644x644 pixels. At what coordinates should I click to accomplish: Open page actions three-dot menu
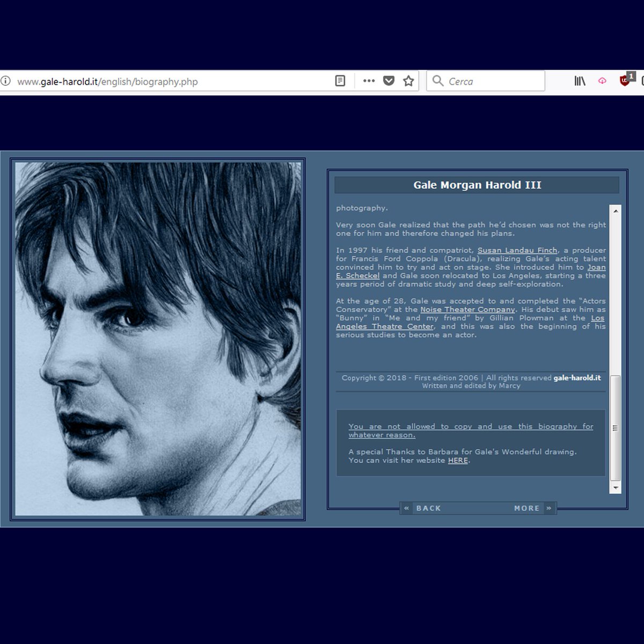click(x=369, y=81)
